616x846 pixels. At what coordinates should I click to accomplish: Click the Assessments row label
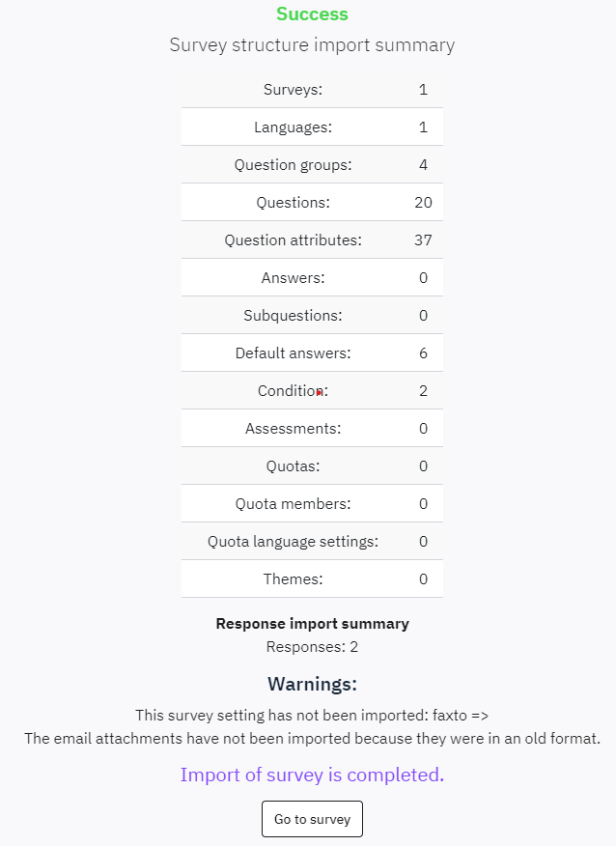point(293,429)
